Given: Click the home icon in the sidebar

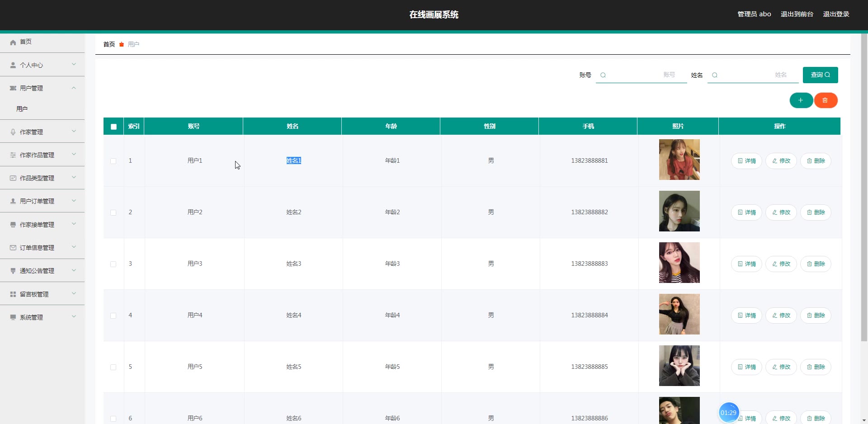Looking at the screenshot, I should (13, 42).
